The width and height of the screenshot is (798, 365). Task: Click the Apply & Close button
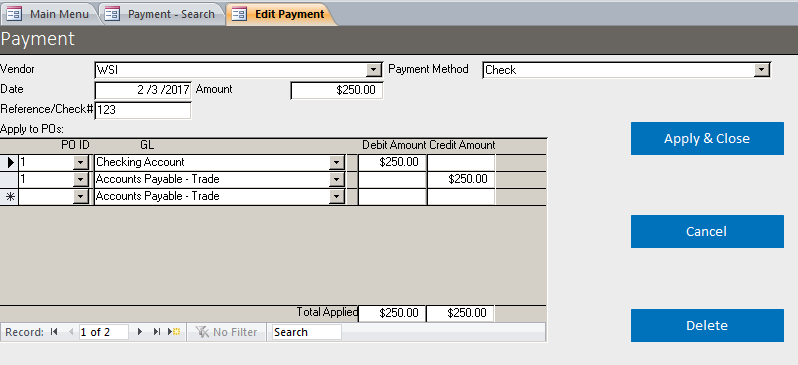tap(707, 138)
